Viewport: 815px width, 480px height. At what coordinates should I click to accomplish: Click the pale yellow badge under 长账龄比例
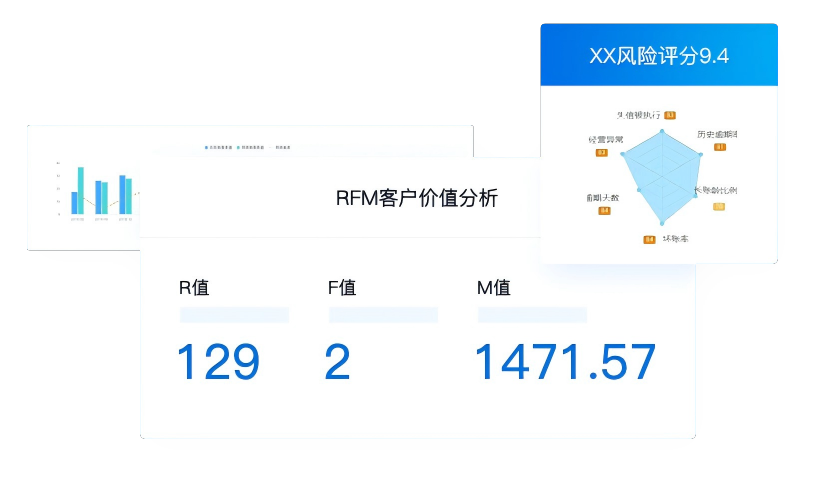coord(719,206)
